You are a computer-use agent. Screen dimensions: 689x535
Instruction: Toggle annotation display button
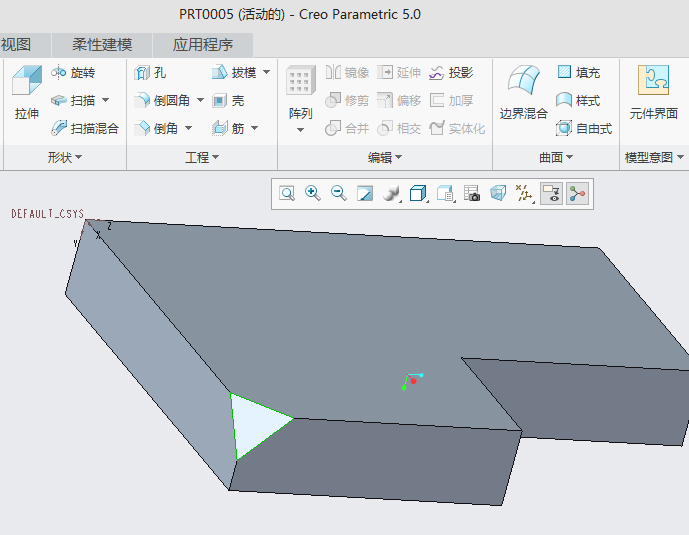pos(551,194)
